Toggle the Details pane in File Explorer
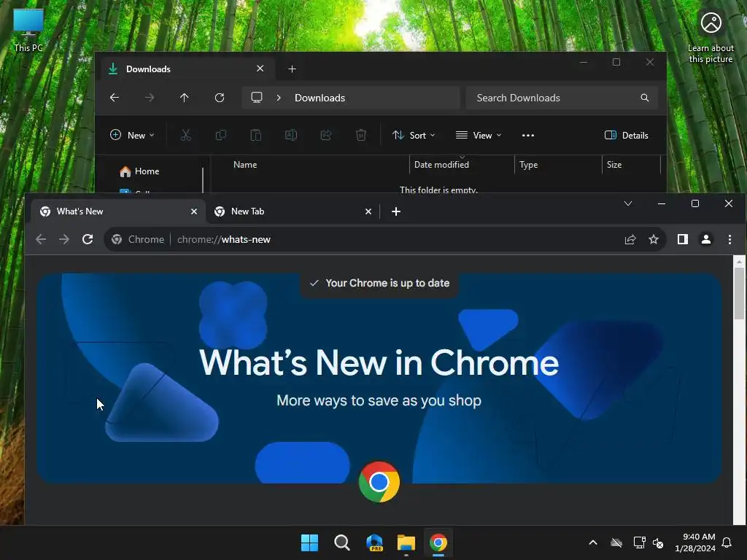 click(626, 135)
